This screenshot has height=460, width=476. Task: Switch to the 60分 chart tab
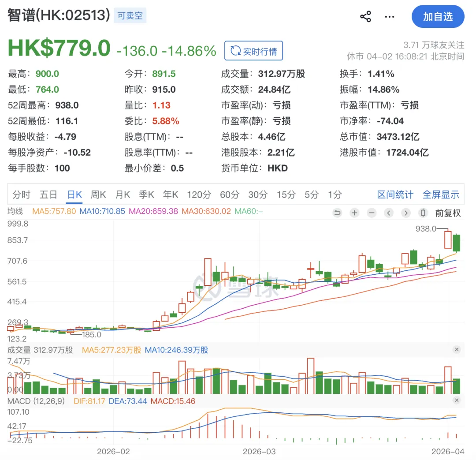[x=230, y=194]
